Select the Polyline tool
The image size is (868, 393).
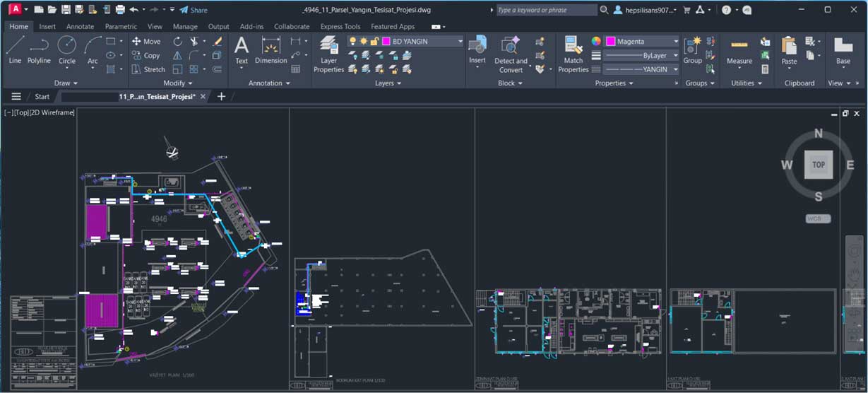tap(39, 50)
